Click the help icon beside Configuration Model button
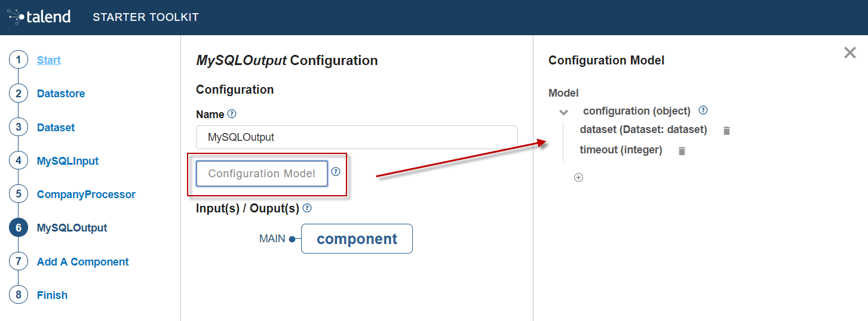Screen dimensions: 868x321 [336, 172]
